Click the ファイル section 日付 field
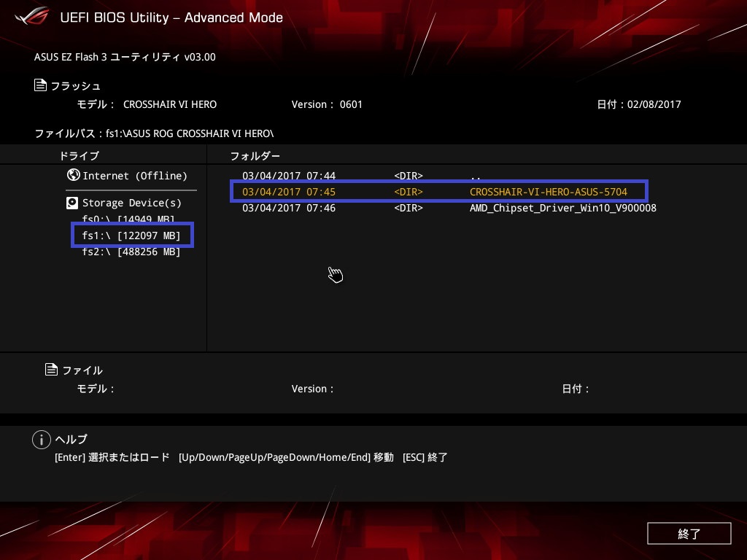This screenshot has height=560, width=747. pyautogui.click(x=576, y=389)
